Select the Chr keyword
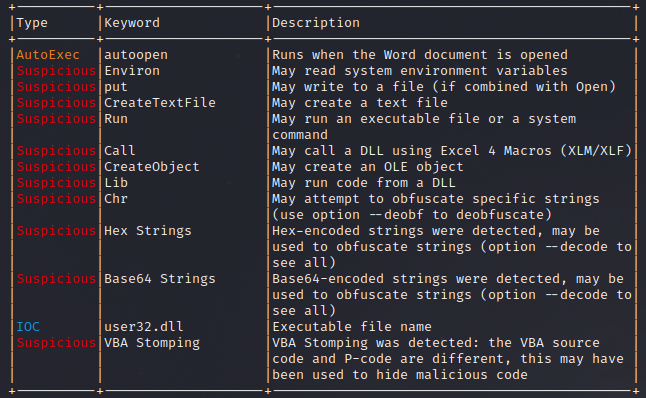The width and height of the screenshot is (646, 398). 116,199
